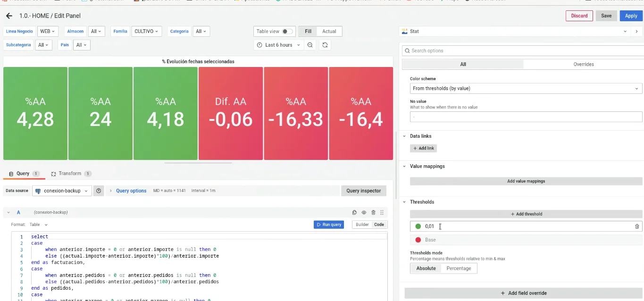Open the Color scheme dropdown
This screenshot has width=644, height=301.
(x=526, y=88)
